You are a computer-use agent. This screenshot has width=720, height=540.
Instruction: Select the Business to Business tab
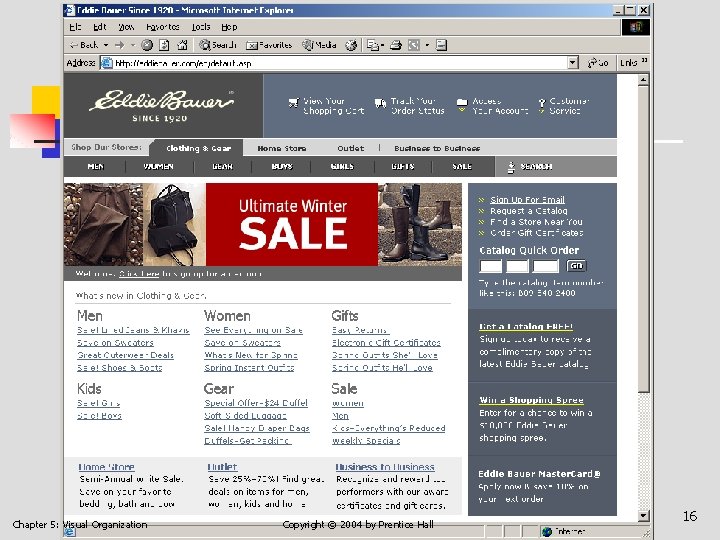[x=437, y=148]
